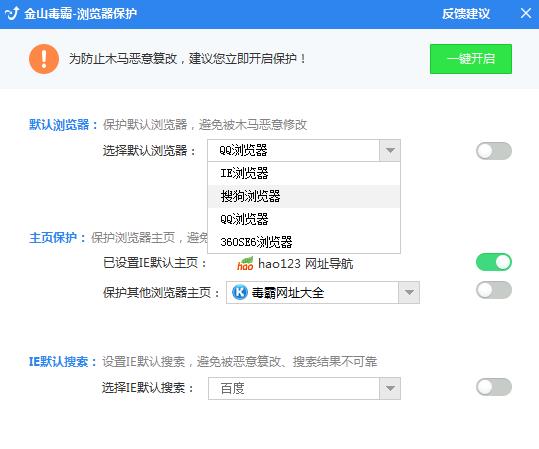Click the 选择IE默认搜索 label
The height and width of the screenshot is (449, 539).
coord(148,388)
